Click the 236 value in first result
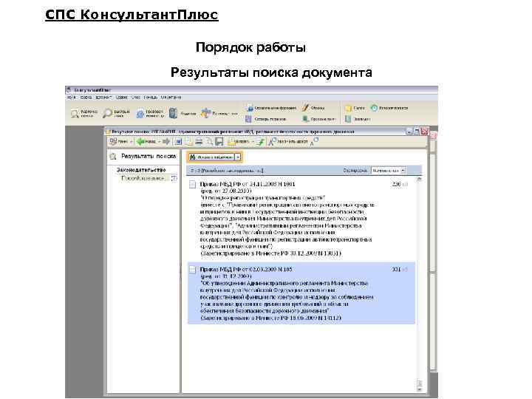The width and height of the screenshot is (532, 399). [396, 184]
